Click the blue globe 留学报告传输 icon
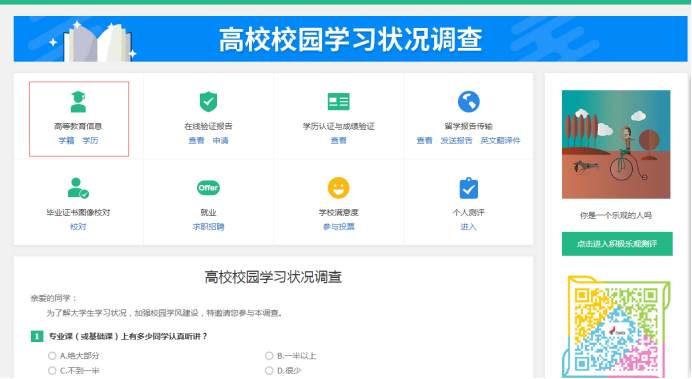This screenshot has width=692, height=379. pos(468,102)
